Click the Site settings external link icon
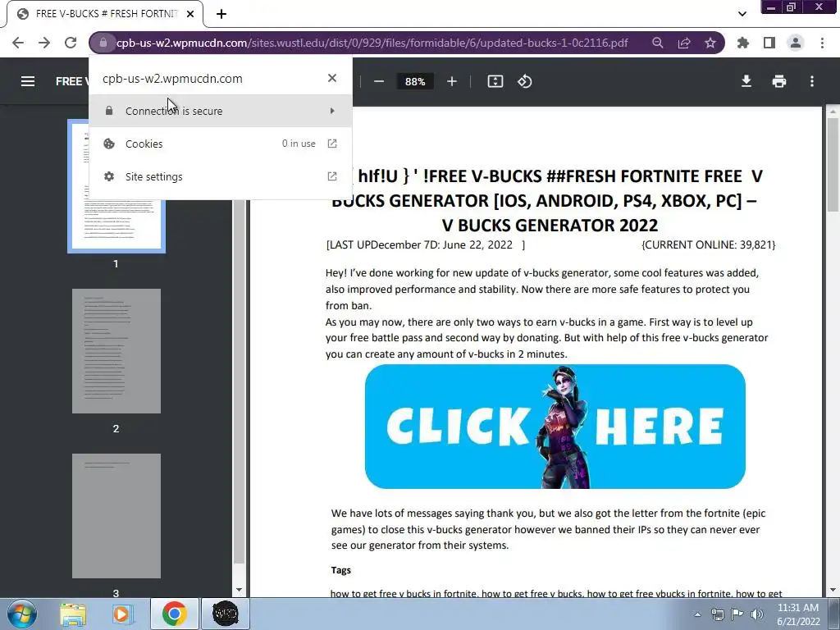 [332, 176]
